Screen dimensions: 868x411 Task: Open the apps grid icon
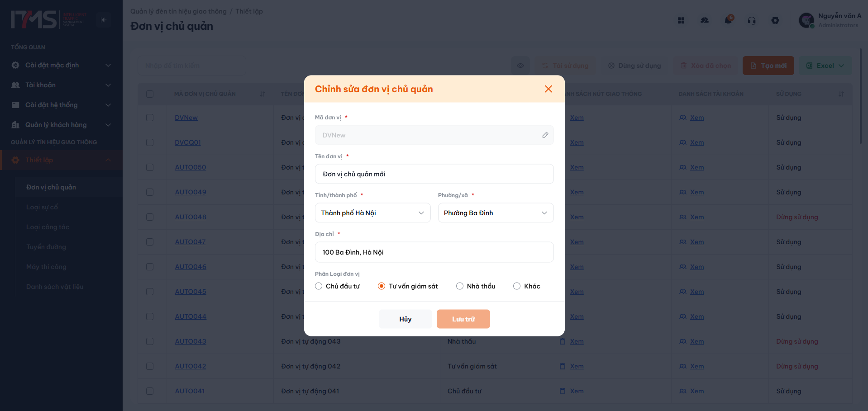[681, 20]
